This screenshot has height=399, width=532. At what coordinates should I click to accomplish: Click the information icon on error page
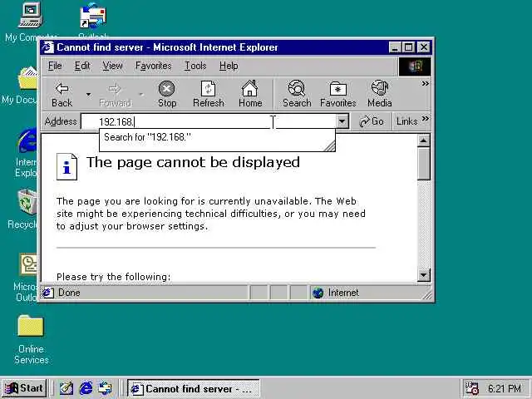tap(66, 166)
